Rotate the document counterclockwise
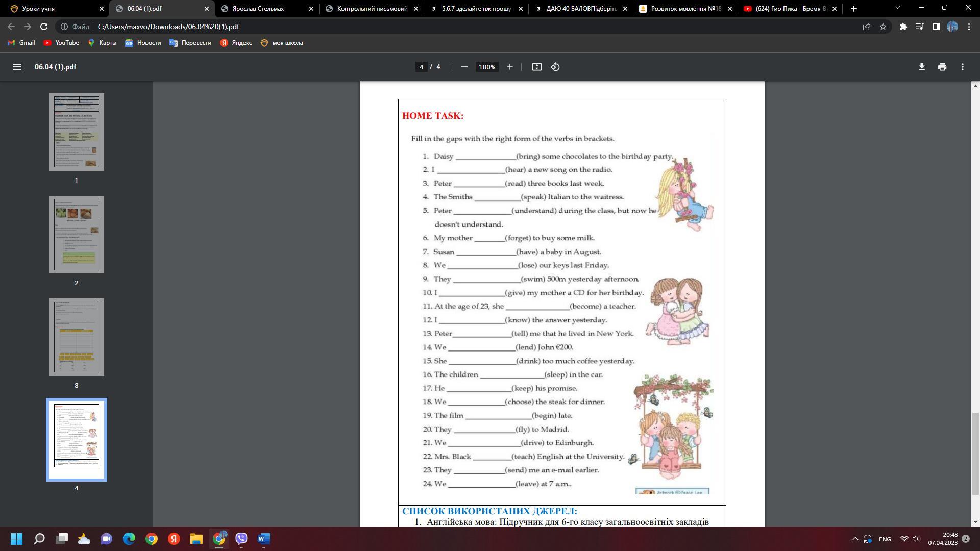 (555, 67)
